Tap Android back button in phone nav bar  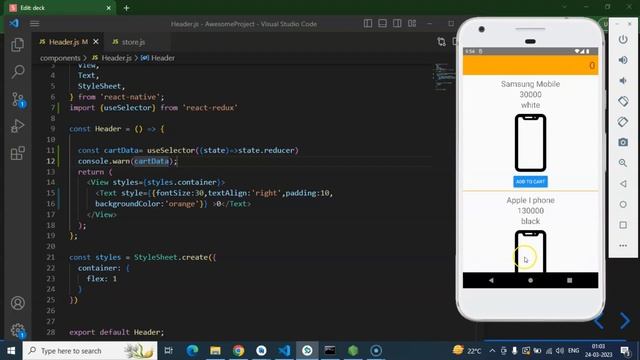click(x=491, y=280)
